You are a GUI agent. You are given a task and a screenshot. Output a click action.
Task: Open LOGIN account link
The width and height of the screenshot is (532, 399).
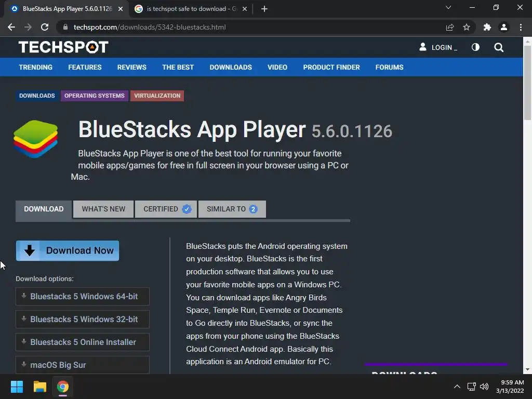[438, 47]
